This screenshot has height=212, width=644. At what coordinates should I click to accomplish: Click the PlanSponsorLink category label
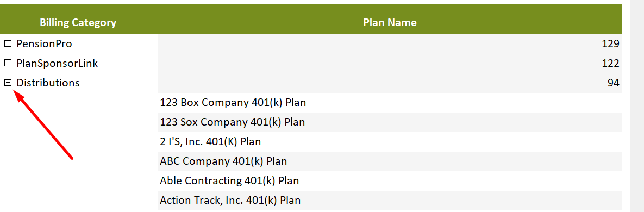pos(57,63)
